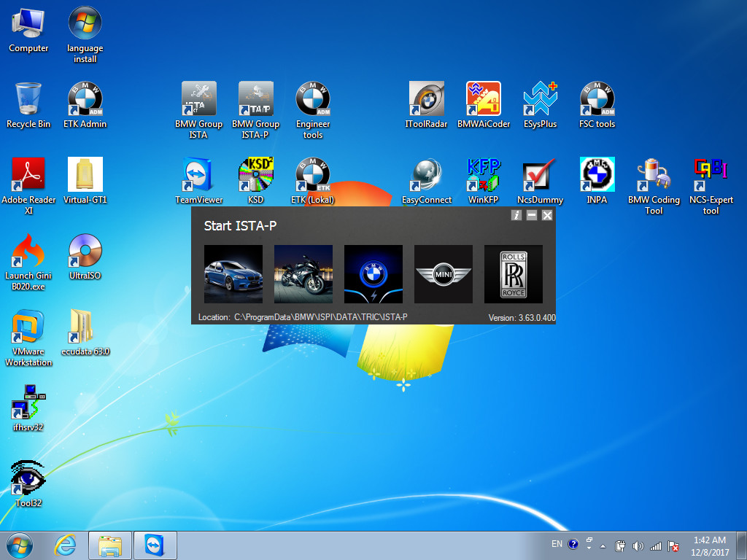Image resolution: width=747 pixels, height=560 pixels.
Task: Open INPA shortcut
Action: [597, 181]
